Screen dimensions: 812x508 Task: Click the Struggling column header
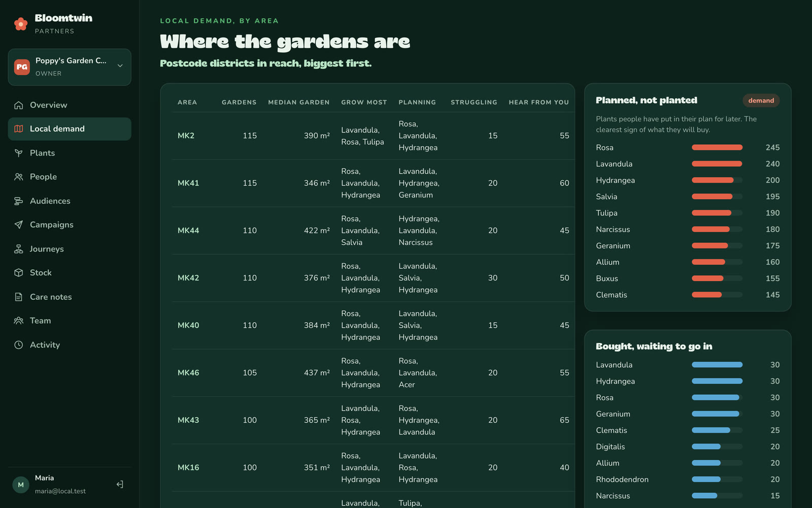pyautogui.click(x=474, y=103)
